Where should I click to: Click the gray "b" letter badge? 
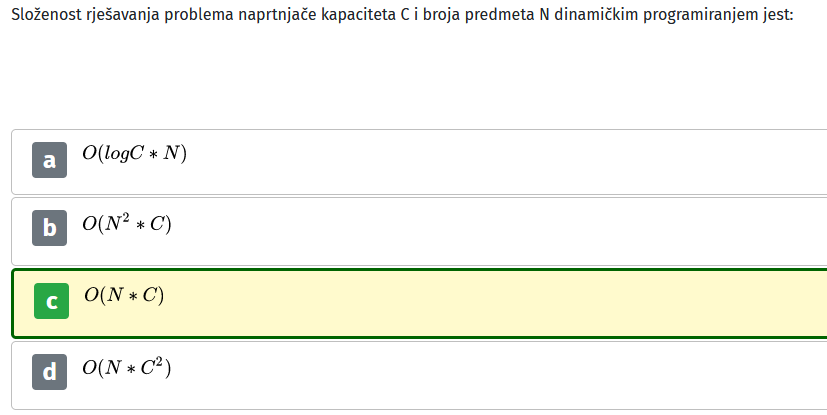[x=50, y=228]
